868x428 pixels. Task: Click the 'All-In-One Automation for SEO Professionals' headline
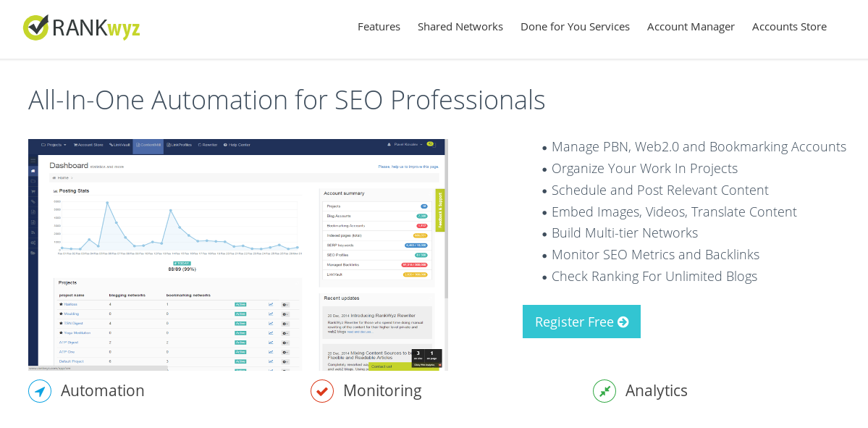click(x=287, y=100)
